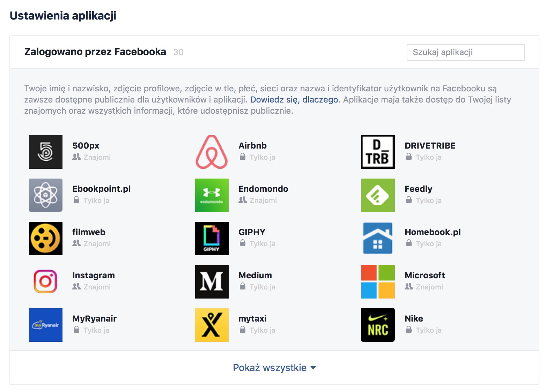Viewport: 546px width, 392px height.
Task: Open the Endomondo app icon
Action: coord(212,195)
